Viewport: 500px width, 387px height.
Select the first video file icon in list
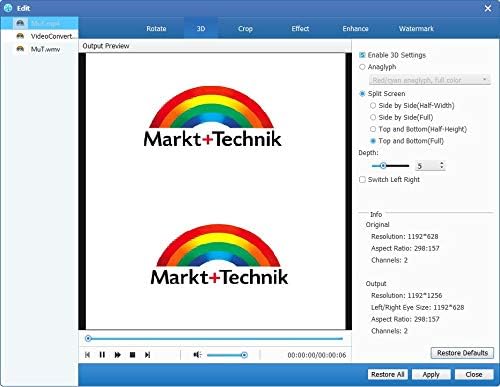[x=20, y=23]
